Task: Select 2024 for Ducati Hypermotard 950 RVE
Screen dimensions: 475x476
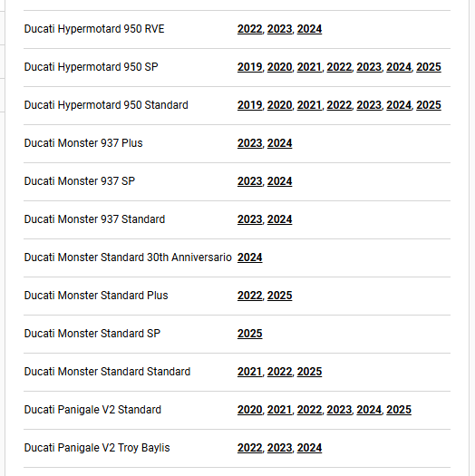Action: [x=309, y=29]
